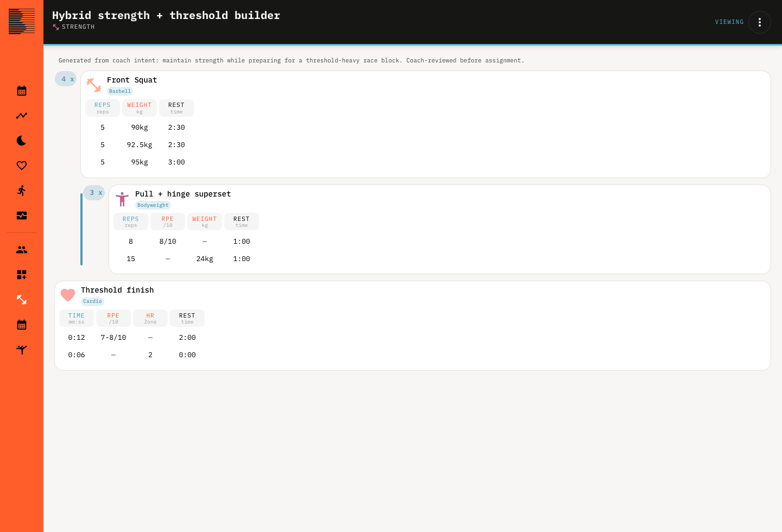Click the Threshold finish heart icon

68,295
